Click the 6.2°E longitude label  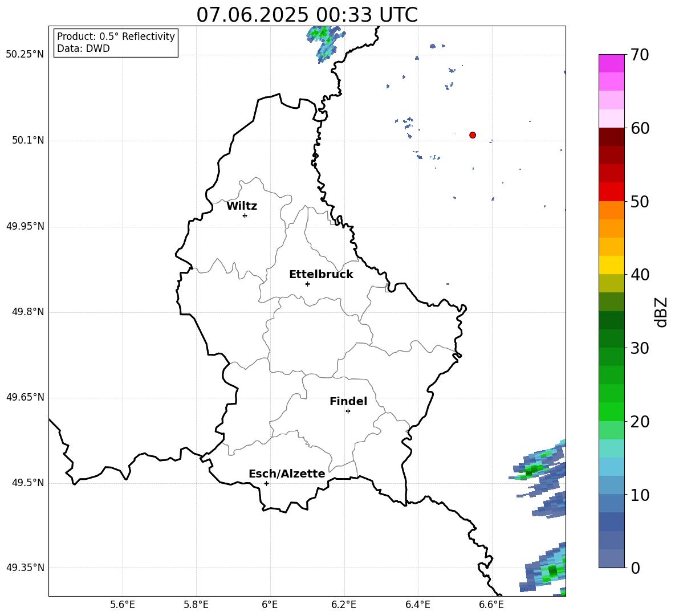(344, 605)
